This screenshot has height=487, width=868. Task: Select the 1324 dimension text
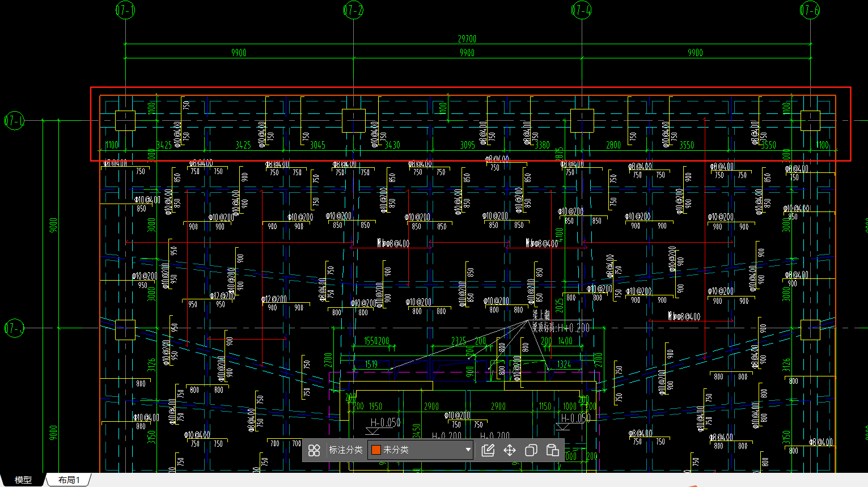[564, 365]
